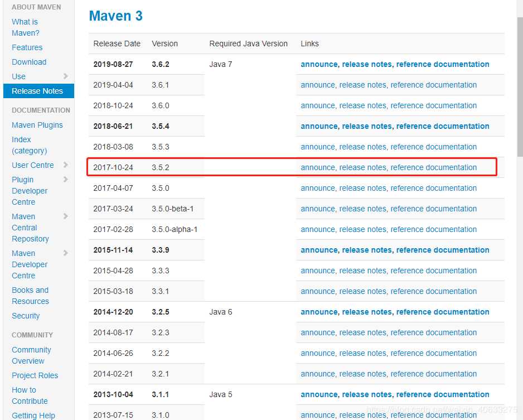Open Community Overview link
The height and width of the screenshot is (420, 523).
(31, 355)
